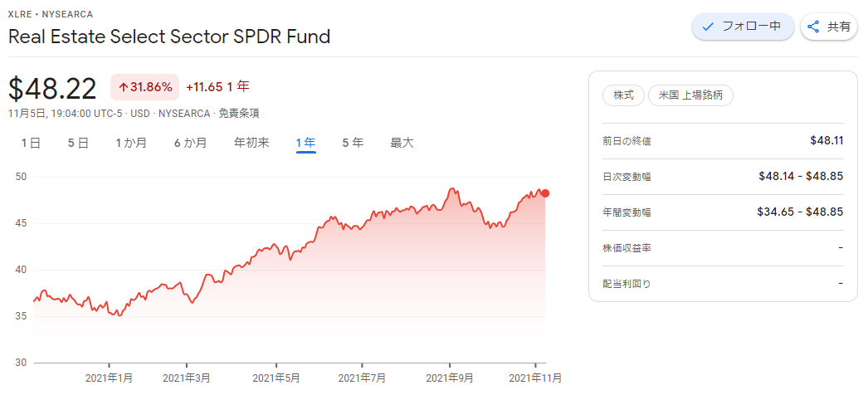This screenshot has width=868, height=395.
Task: Select the 5日 range tab
Action: [78, 143]
